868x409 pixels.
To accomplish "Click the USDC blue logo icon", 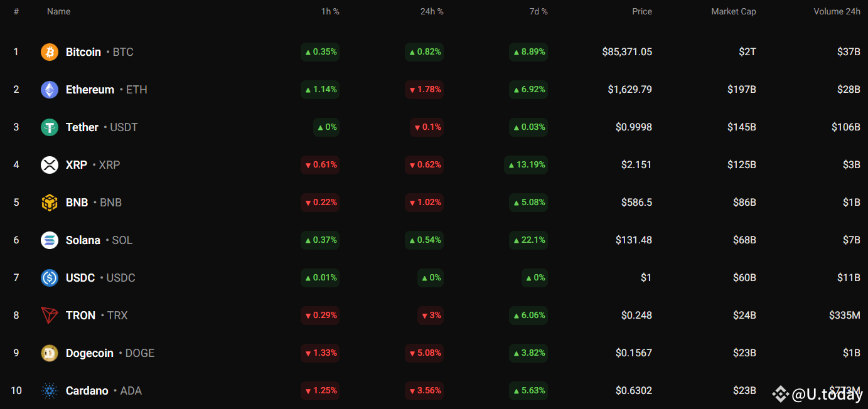I will (x=50, y=278).
